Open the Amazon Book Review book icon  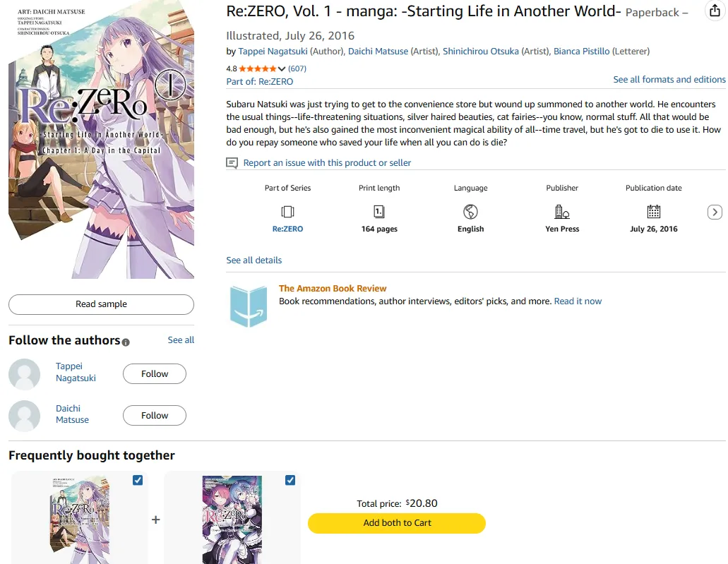[249, 306]
